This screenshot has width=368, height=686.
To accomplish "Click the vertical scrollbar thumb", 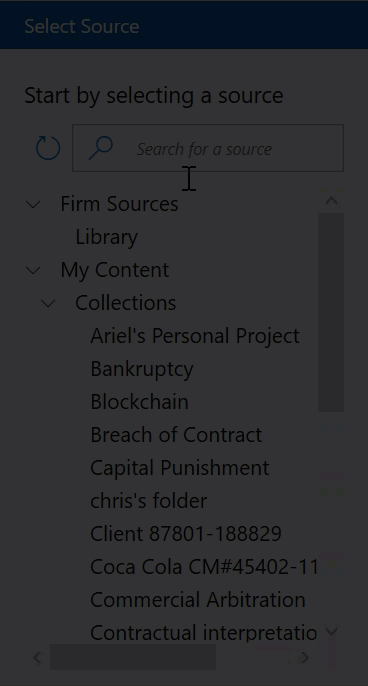I will click(x=331, y=312).
